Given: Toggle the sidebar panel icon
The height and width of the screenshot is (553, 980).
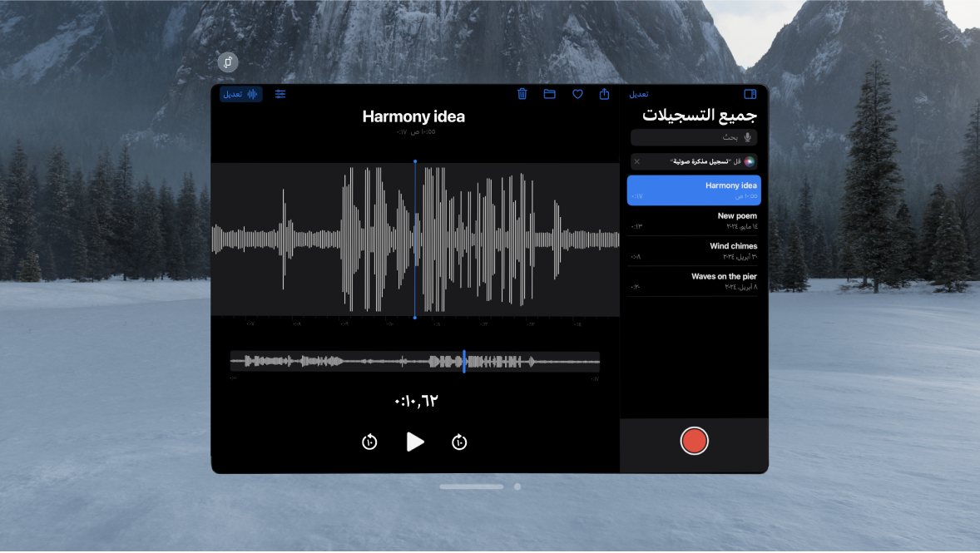Looking at the screenshot, I should coord(750,94).
